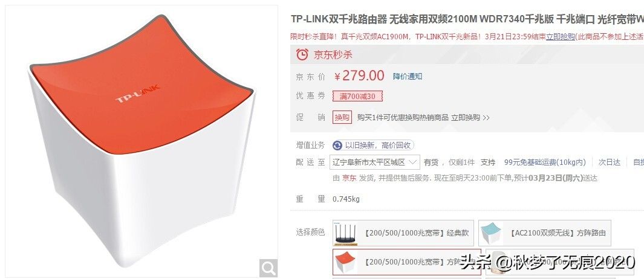Click the classic black router thumbnail icon
The image size is (644, 279).
pyautogui.click(x=345, y=233)
